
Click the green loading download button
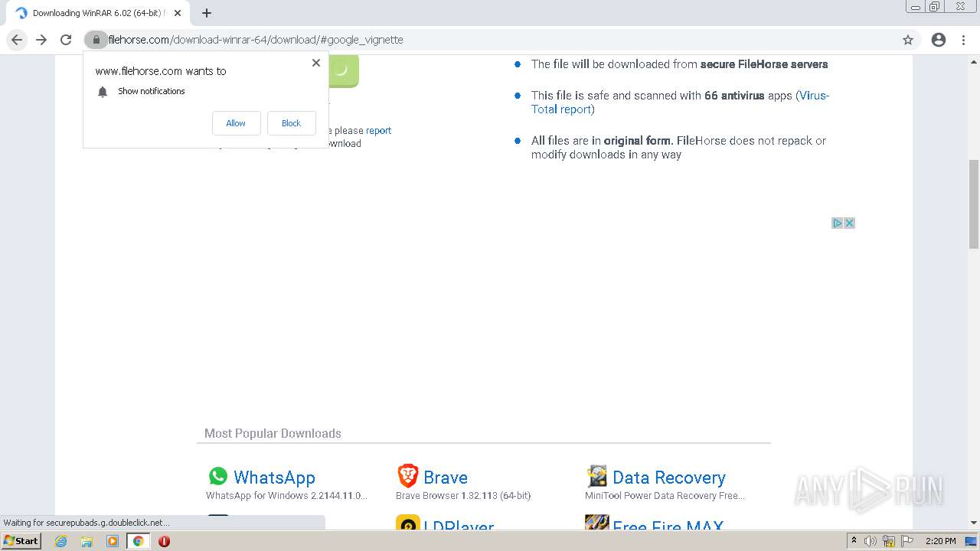pos(344,70)
